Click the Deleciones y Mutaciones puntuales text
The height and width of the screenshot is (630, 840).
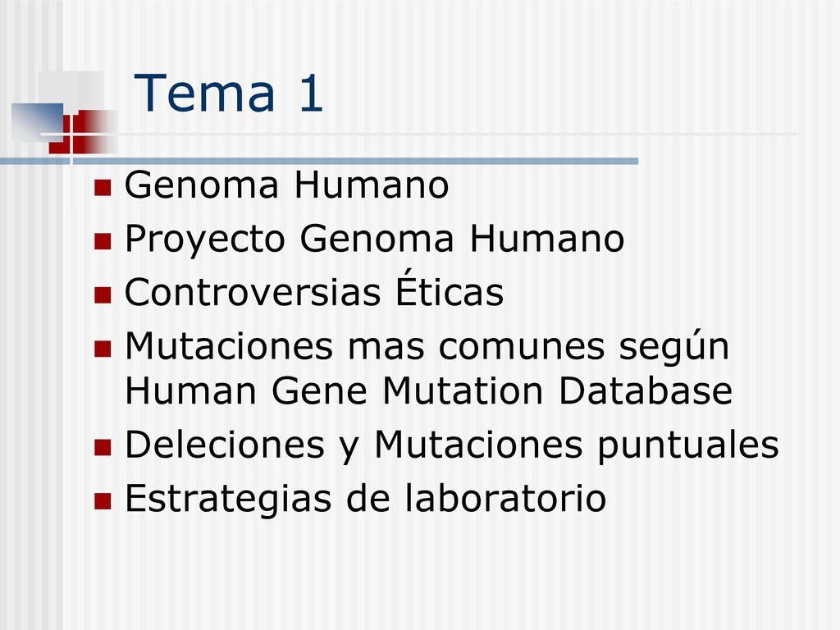(x=452, y=445)
